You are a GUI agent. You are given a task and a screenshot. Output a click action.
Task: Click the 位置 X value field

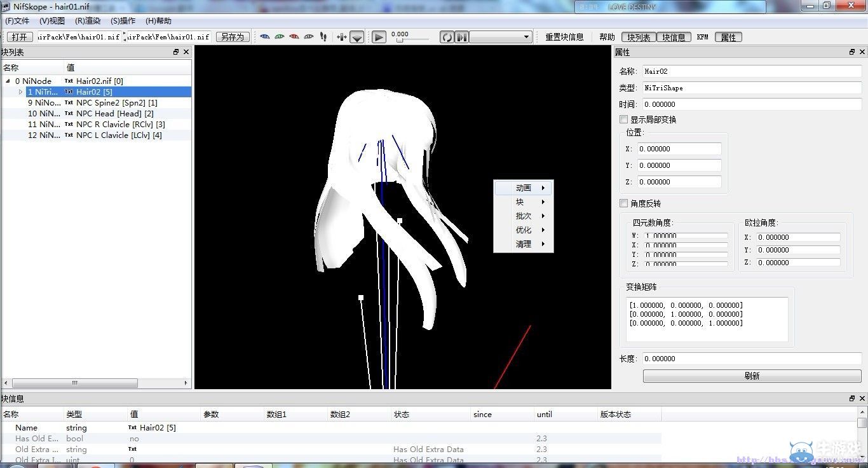click(x=679, y=149)
